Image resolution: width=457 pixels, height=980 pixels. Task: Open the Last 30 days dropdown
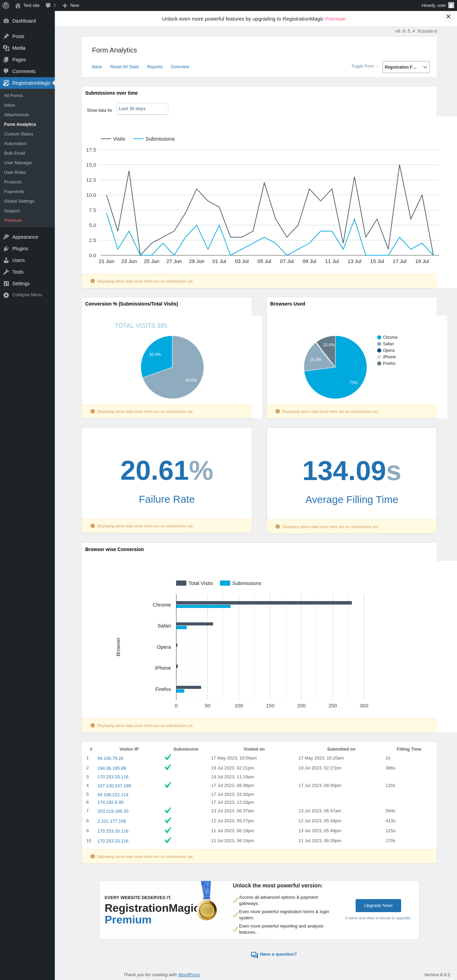pyautogui.click(x=142, y=109)
